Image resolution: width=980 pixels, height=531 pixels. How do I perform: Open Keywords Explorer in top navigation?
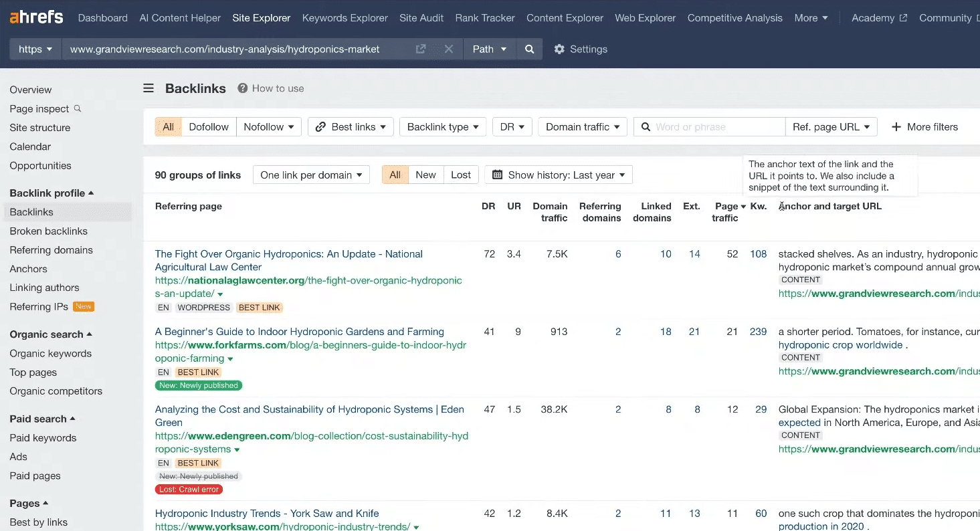pyautogui.click(x=345, y=18)
